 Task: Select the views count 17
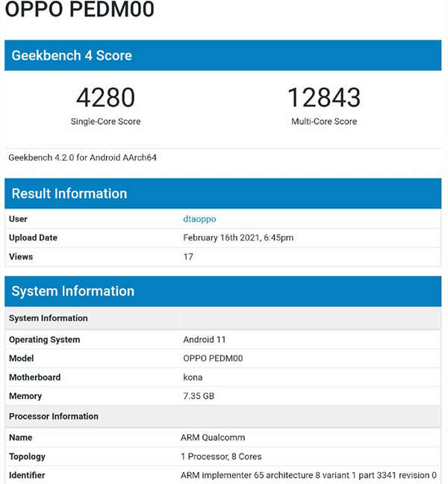point(188,257)
